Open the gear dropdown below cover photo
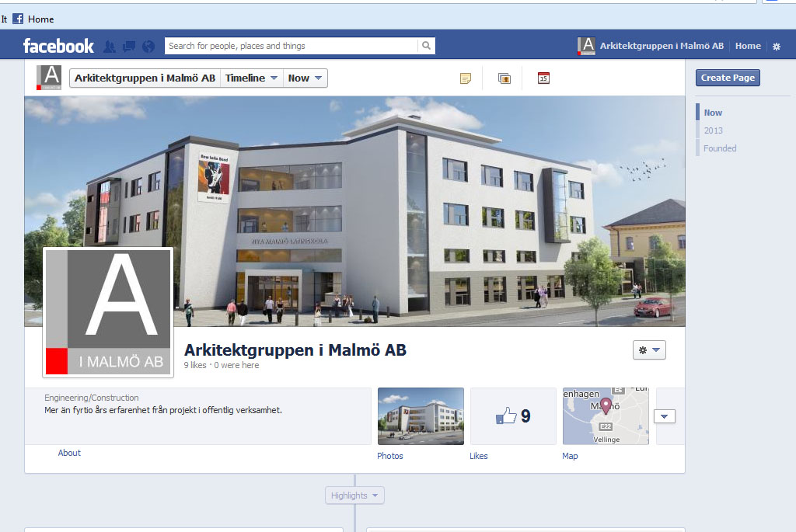 tap(649, 350)
